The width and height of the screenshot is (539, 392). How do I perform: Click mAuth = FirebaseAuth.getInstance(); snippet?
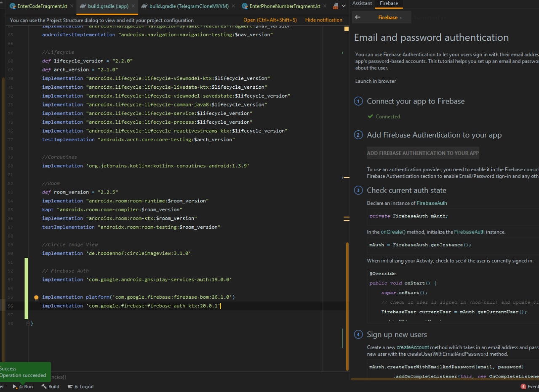(420, 245)
